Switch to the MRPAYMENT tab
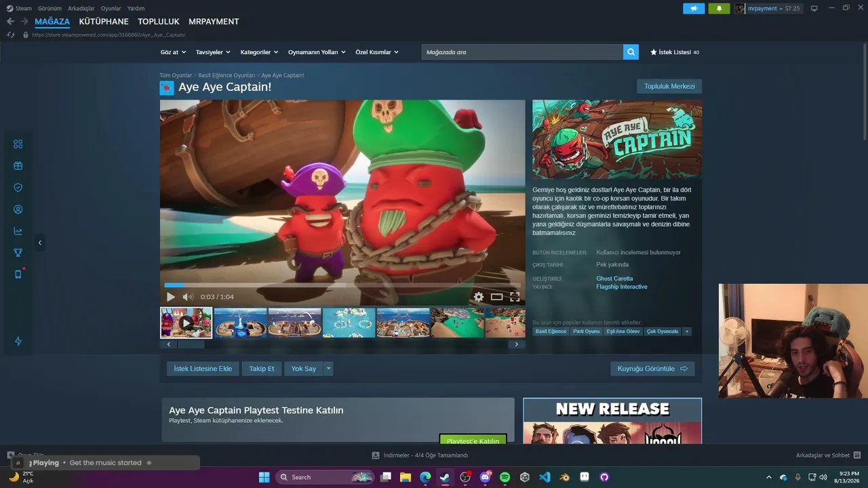This screenshot has width=868, height=488. coord(214,22)
